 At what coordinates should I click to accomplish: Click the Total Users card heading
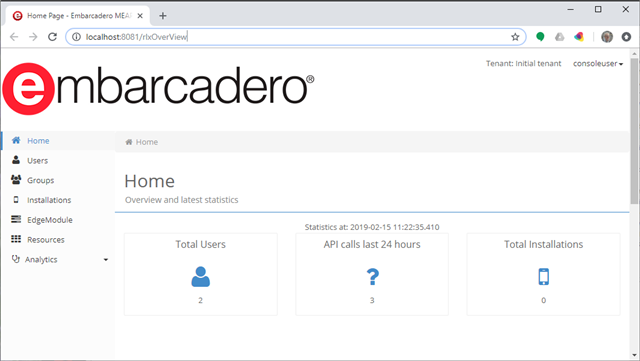(x=200, y=244)
